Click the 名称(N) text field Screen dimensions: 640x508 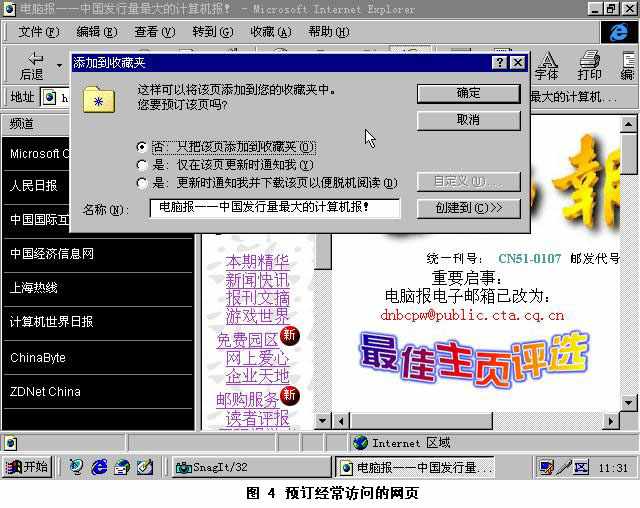[x=275, y=208]
